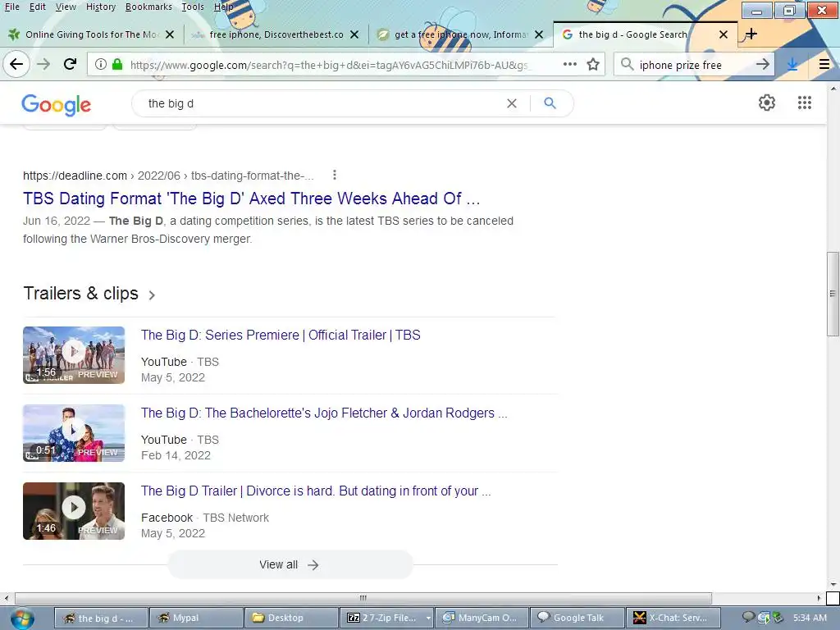Click horizontal scrollbar right arrow
The width and height of the screenshot is (840, 630).
click(x=819, y=598)
